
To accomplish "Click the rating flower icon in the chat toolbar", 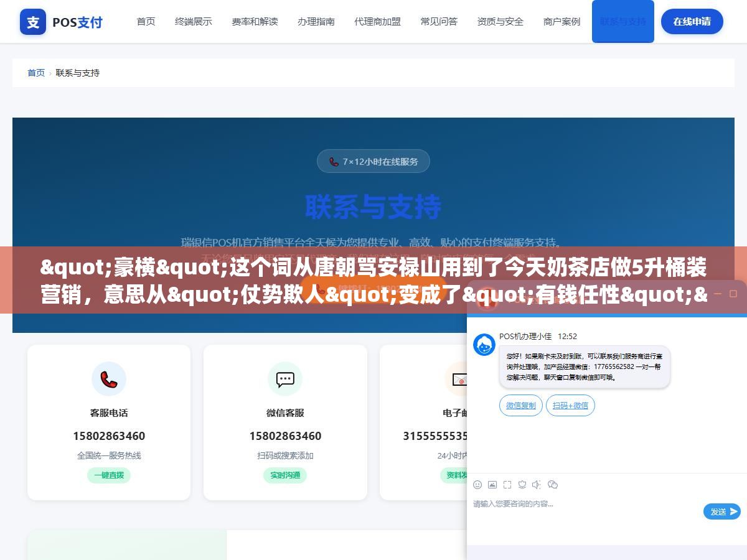I will tap(522, 485).
